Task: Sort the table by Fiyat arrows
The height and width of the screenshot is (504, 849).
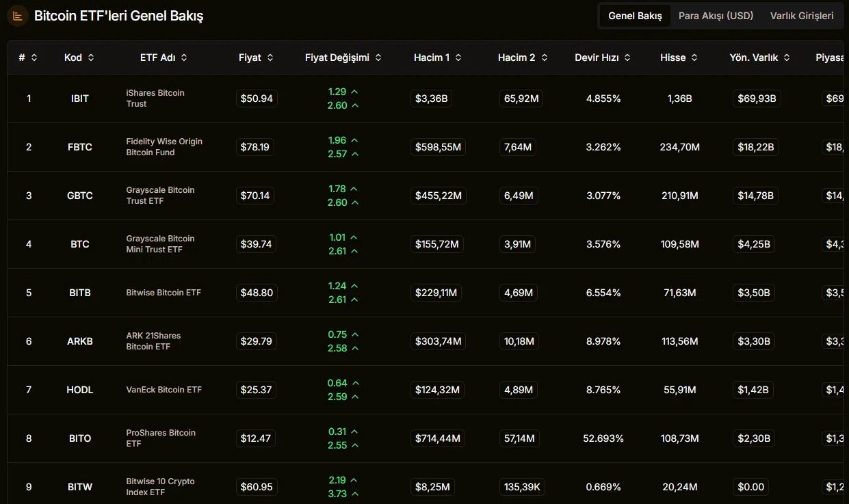Action: point(270,58)
